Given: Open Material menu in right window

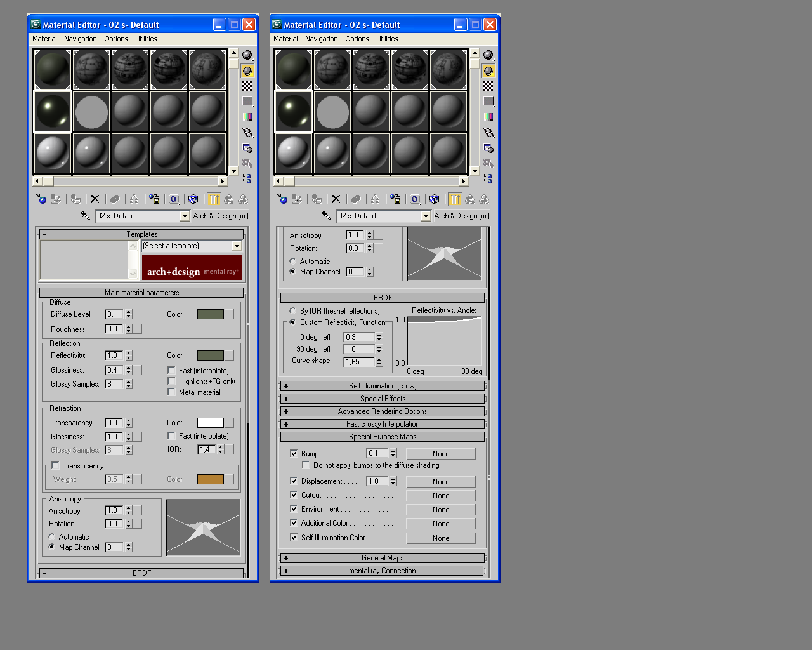Looking at the screenshot, I should [x=285, y=39].
